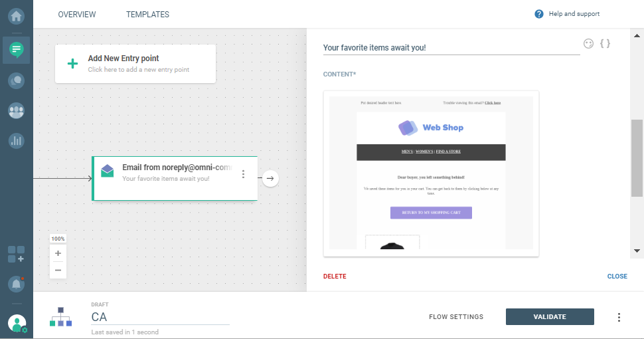
Task: Click the Help and support question icon
Action: (539, 14)
